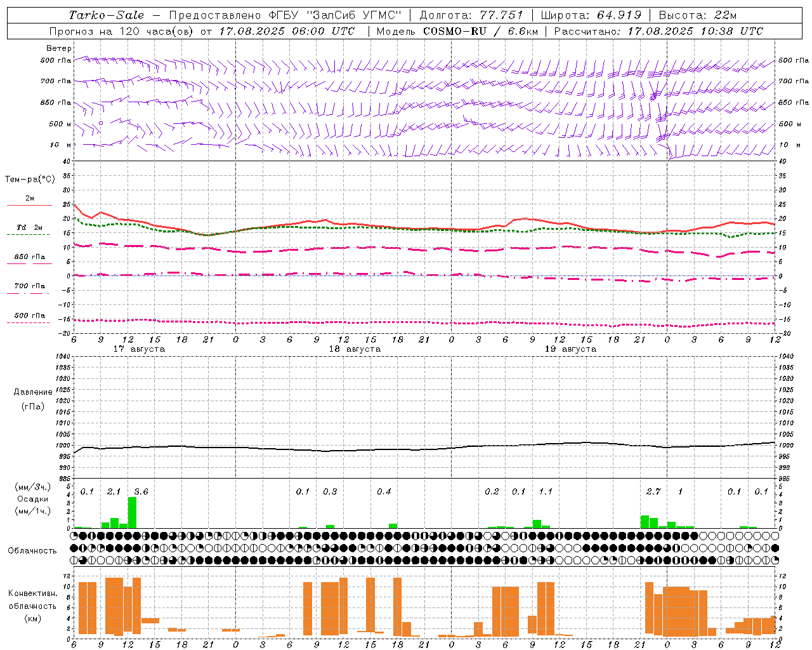Click the '3.6' precipitation value
The image size is (812, 650).
pos(141,492)
